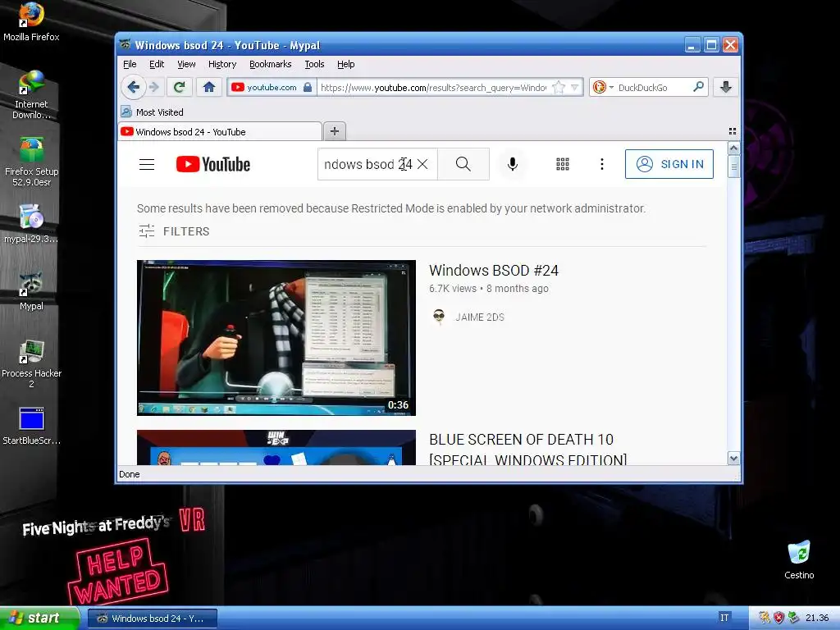
Task: Select the mypal-29.3 installer icon
Action: click(x=31, y=224)
